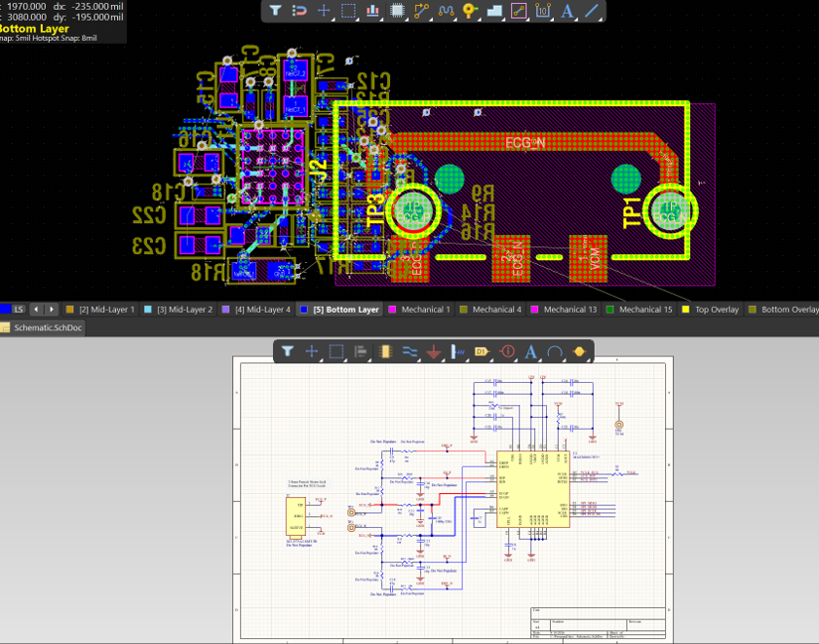Pick the stepped polygon pour tool
Screen dimensions: 819x644
494,11
